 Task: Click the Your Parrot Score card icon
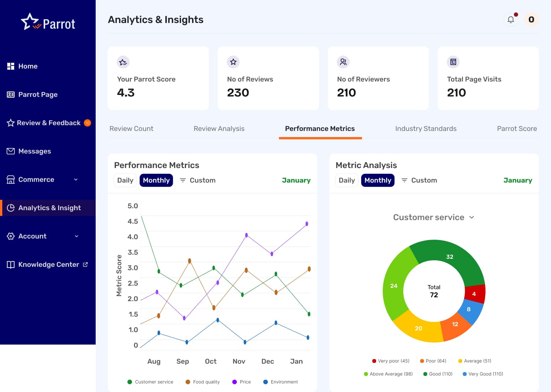123,62
